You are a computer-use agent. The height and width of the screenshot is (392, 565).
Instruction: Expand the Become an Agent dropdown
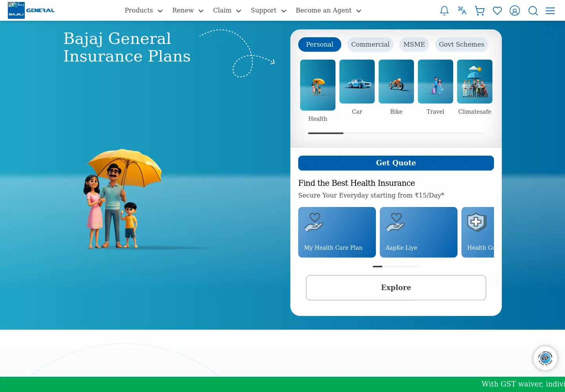click(328, 11)
